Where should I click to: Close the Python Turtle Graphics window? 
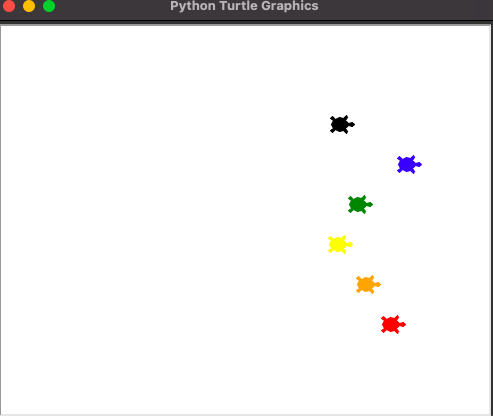(x=9, y=6)
